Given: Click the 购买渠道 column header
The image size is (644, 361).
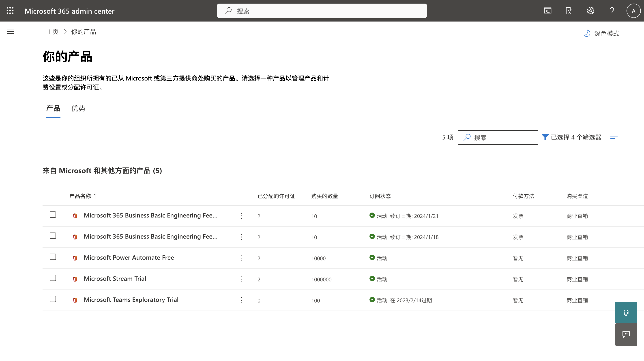Looking at the screenshot, I should (x=577, y=196).
